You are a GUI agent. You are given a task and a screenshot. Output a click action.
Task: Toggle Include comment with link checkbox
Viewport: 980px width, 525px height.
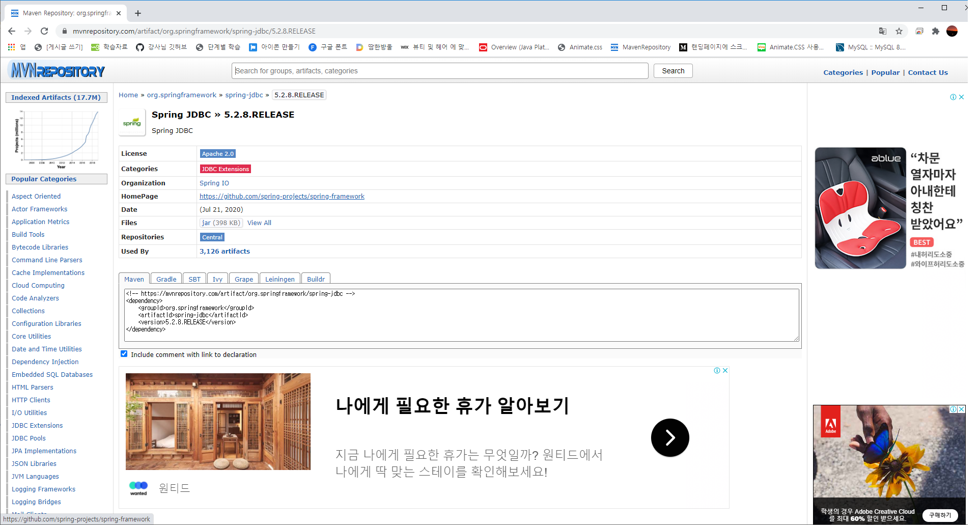coord(124,354)
